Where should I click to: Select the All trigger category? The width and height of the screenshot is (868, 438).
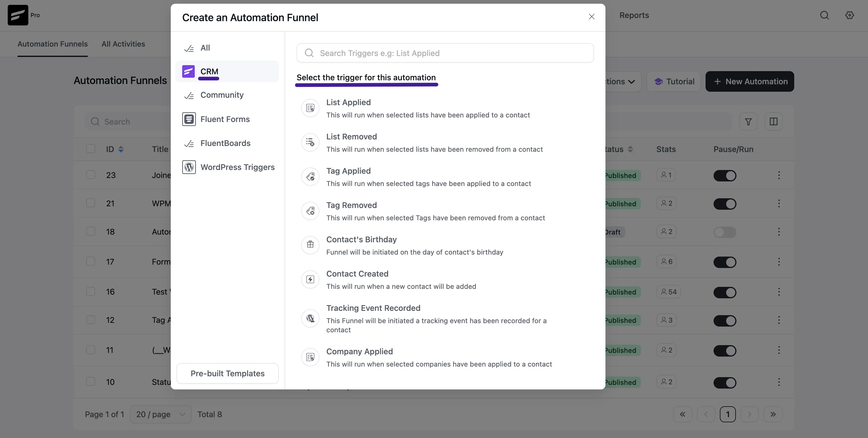tap(227, 48)
